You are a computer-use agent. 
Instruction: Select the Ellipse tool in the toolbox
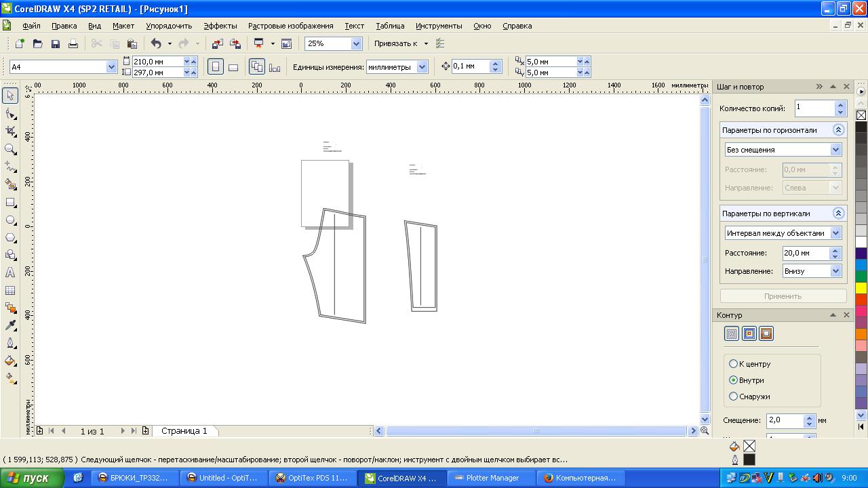(x=10, y=220)
